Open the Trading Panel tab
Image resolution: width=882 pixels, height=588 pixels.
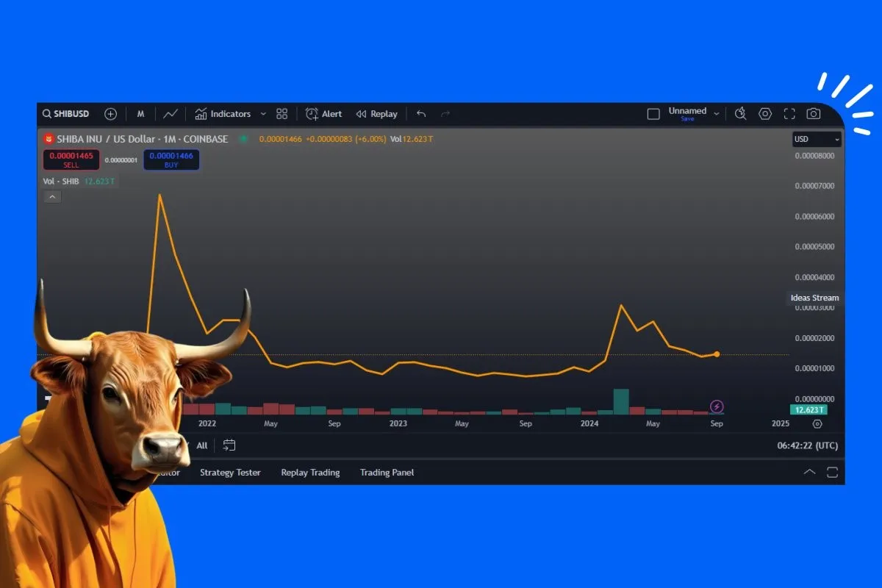click(387, 473)
